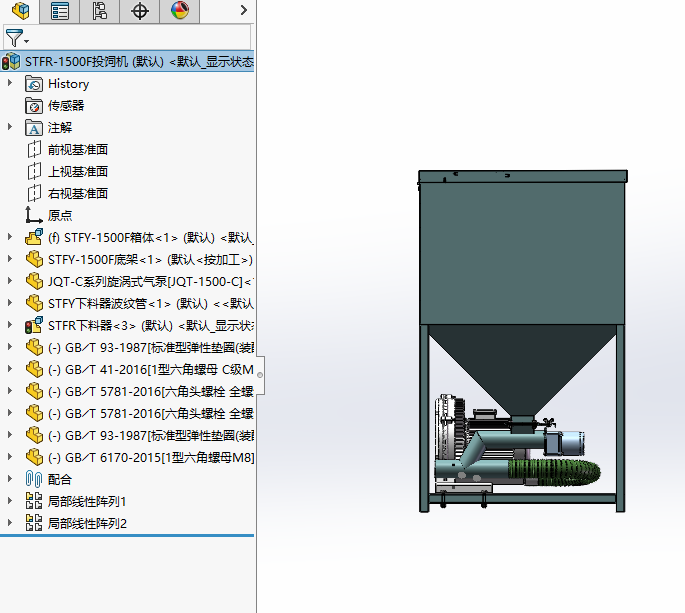The height and width of the screenshot is (613, 685).
Task: Click the GB/T 6170-2015 part icon
Action: (x=34, y=457)
